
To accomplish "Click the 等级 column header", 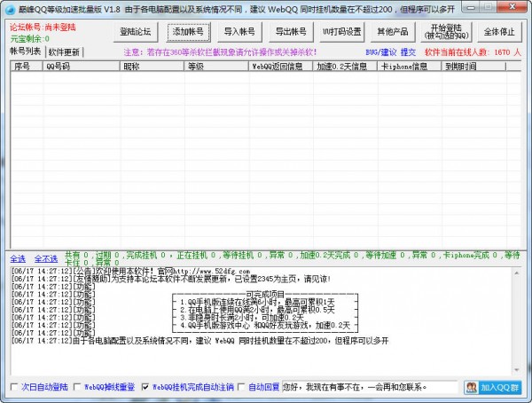I will (x=216, y=67).
